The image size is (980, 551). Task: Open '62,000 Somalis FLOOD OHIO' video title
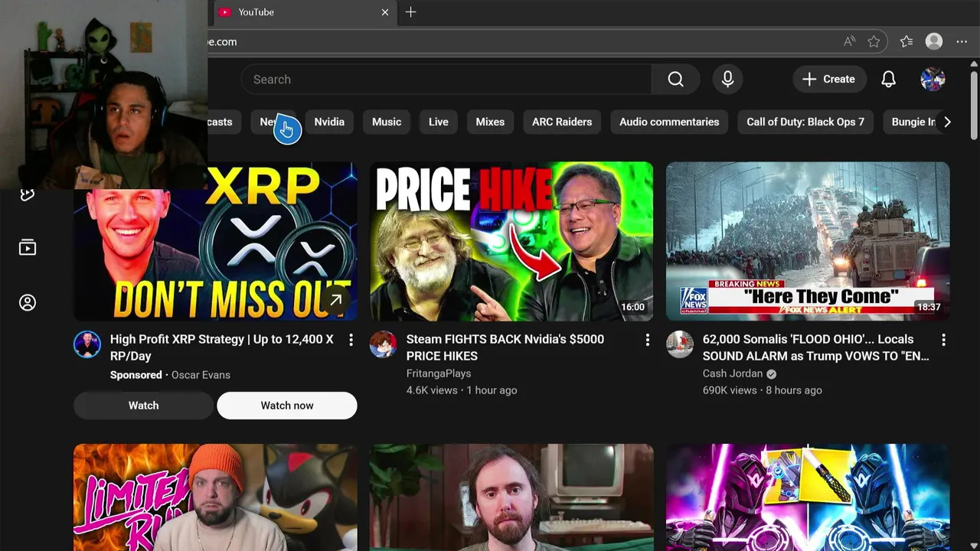[816, 347]
